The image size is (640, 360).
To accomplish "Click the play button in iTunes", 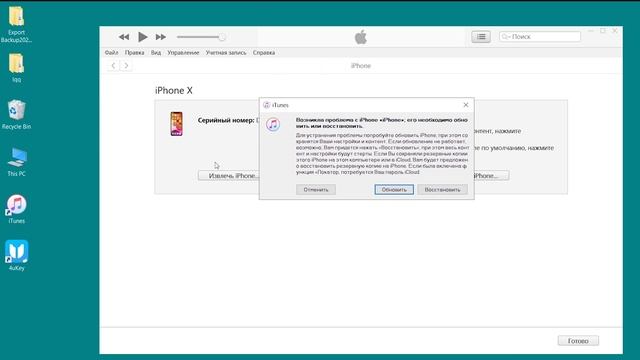I will pyautogui.click(x=142, y=37).
